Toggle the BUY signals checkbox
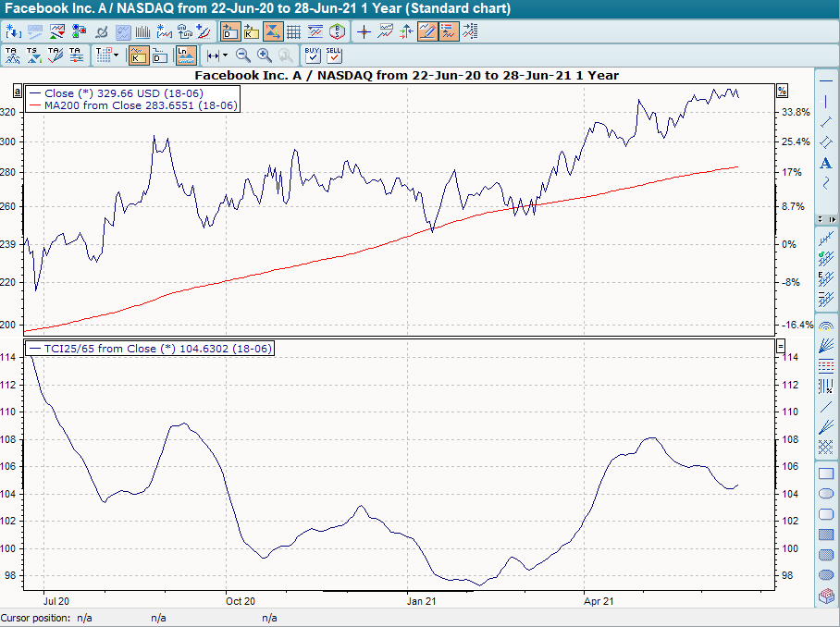Screen dimensions: 840x627 pos(313,55)
